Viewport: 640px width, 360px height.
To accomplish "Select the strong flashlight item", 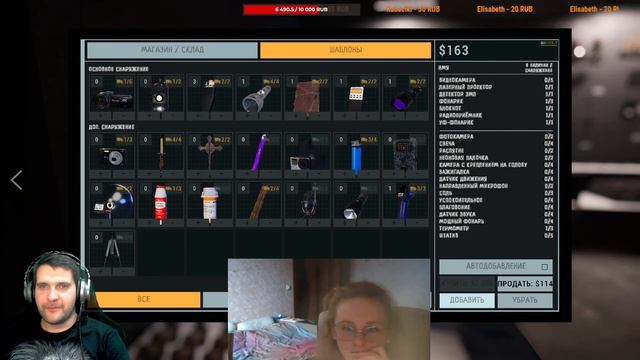I will coord(356,204).
